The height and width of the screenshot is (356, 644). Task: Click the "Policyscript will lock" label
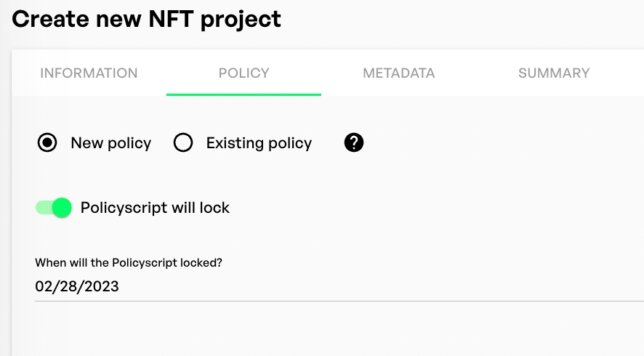tap(155, 208)
